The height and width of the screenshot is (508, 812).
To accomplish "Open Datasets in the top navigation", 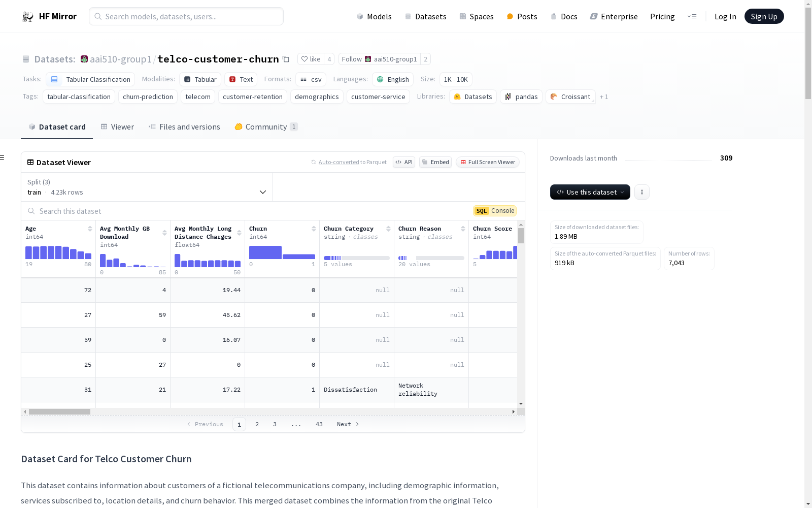I will (425, 16).
